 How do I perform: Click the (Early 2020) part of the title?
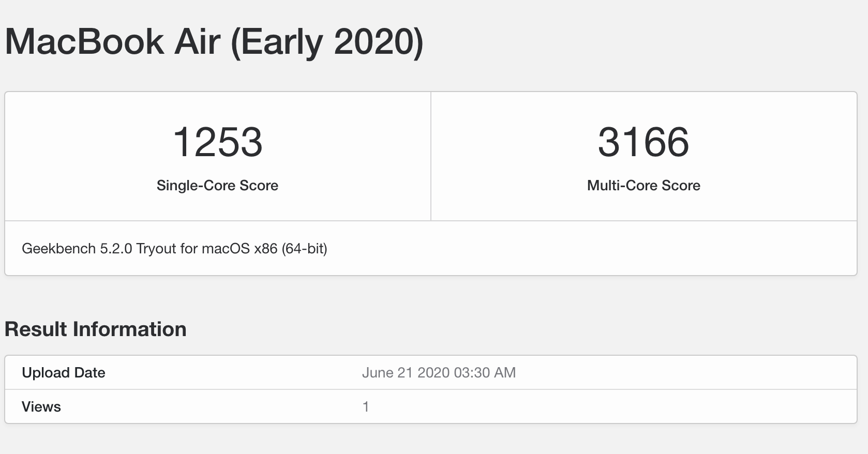click(x=327, y=42)
